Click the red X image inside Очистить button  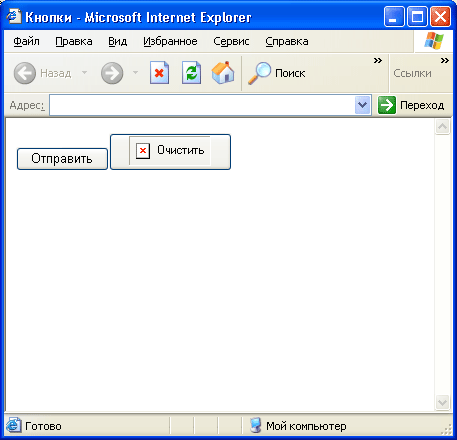tap(143, 151)
